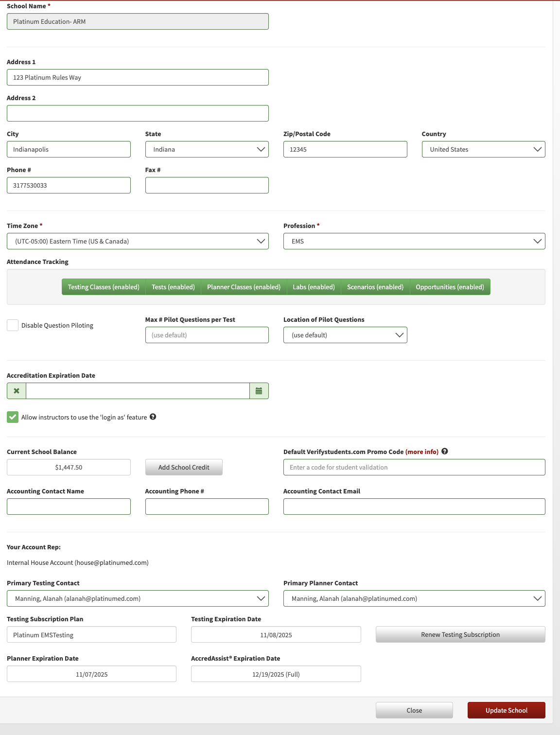Open the Profession dropdown showing EMS
The width and height of the screenshot is (560, 735).
pos(414,241)
